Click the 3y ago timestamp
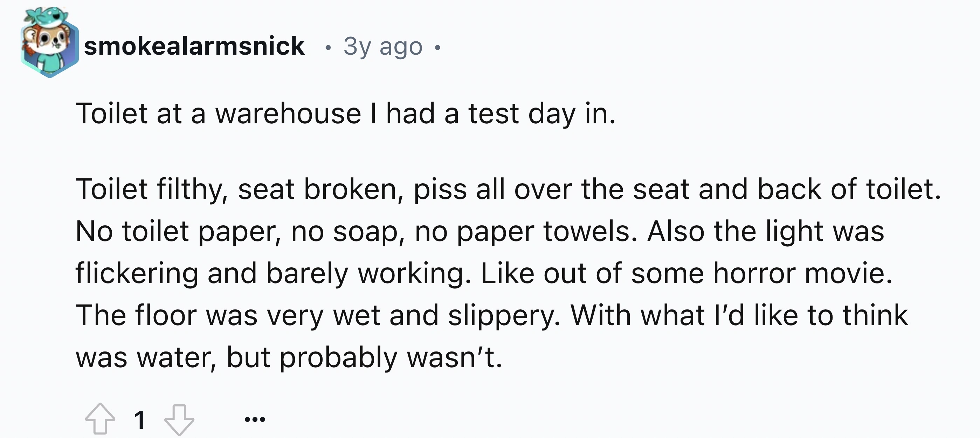Viewport: 980px width, 438px height. click(380, 46)
